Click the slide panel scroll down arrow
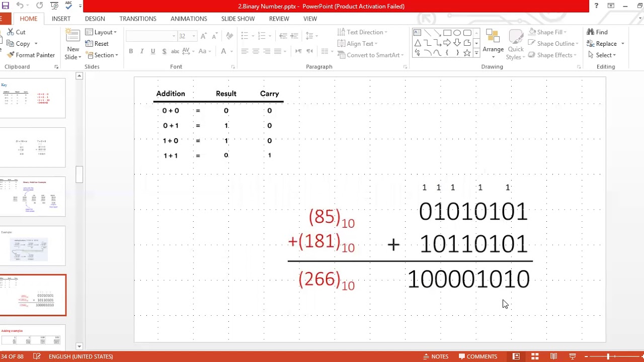 click(79, 346)
